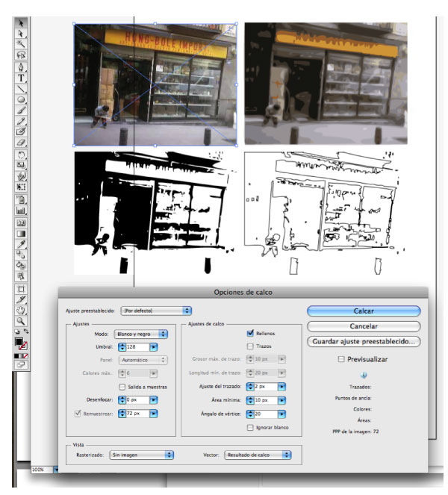The width and height of the screenshot is (448, 495).
Task: Enable the Ignorar blanco checkbox
Action: (250, 428)
